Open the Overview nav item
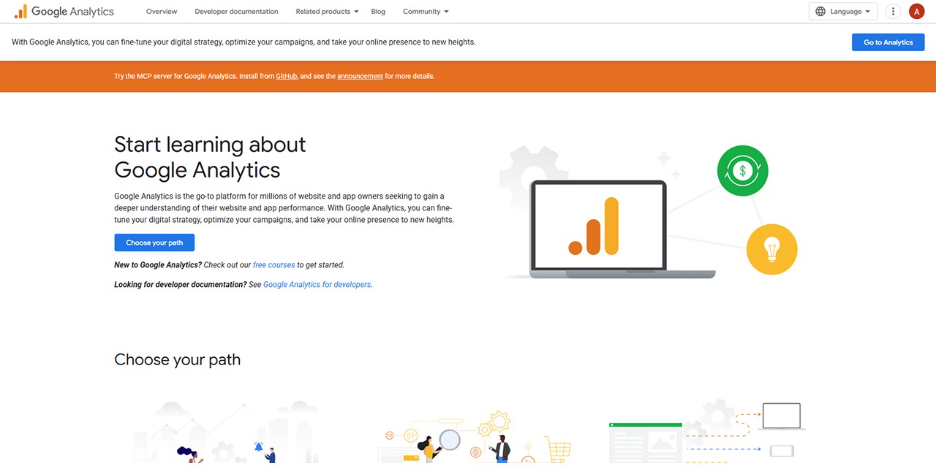The height and width of the screenshot is (474, 936). pyautogui.click(x=161, y=11)
